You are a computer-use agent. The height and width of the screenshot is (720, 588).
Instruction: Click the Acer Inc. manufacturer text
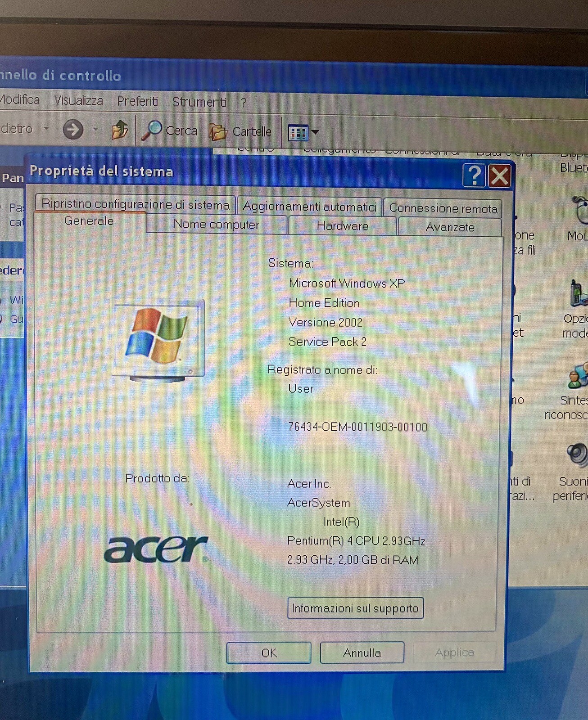coord(309,484)
